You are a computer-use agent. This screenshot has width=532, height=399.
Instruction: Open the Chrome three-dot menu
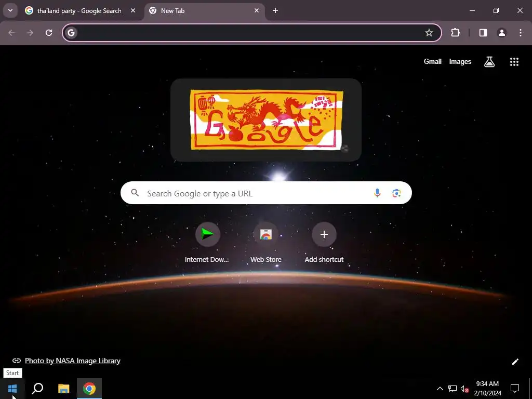coord(521,33)
